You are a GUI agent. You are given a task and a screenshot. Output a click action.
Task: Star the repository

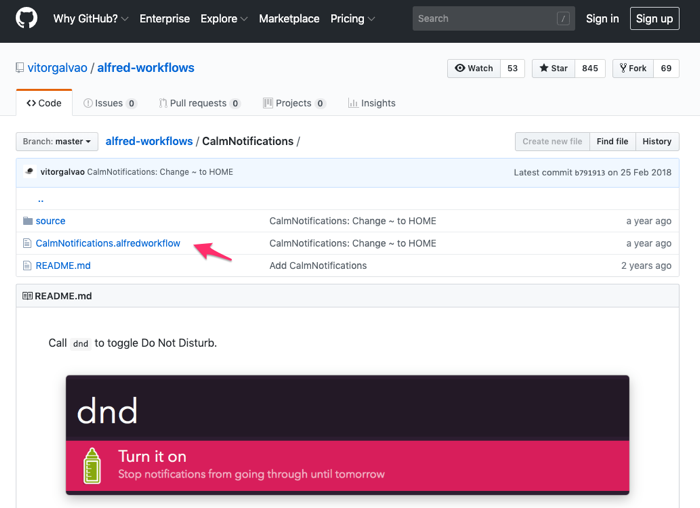click(x=553, y=68)
